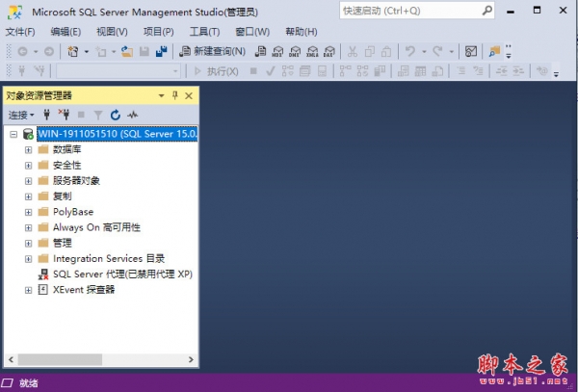Open the 工具(T) menu
This screenshot has height=392, width=578.
tap(204, 31)
